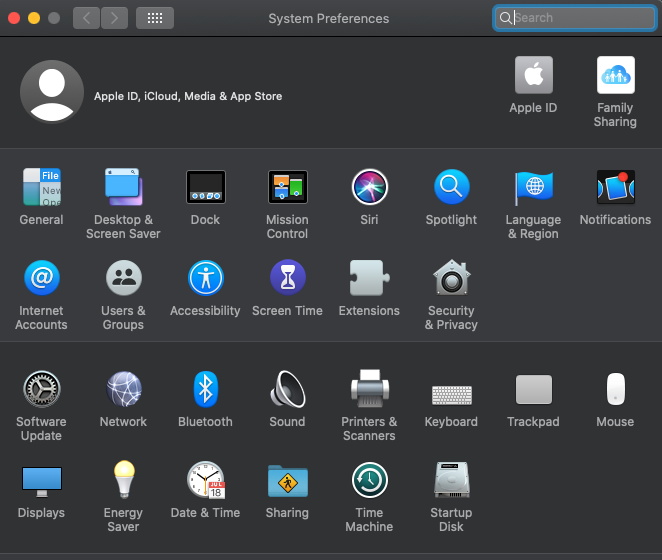The width and height of the screenshot is (662, 560).
Task: Open Desktop & Screen Saver preferences
Action: (123, 187)
